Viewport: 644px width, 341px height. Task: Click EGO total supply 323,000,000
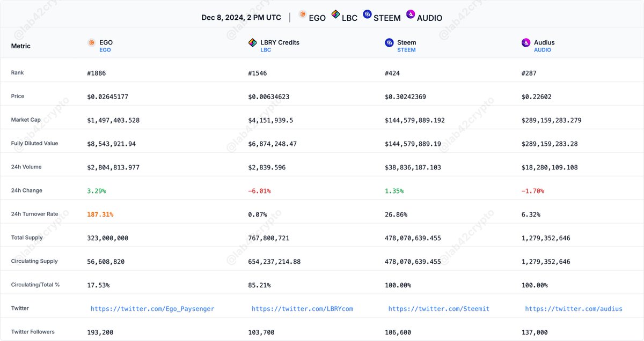click(x=108, y=238)
